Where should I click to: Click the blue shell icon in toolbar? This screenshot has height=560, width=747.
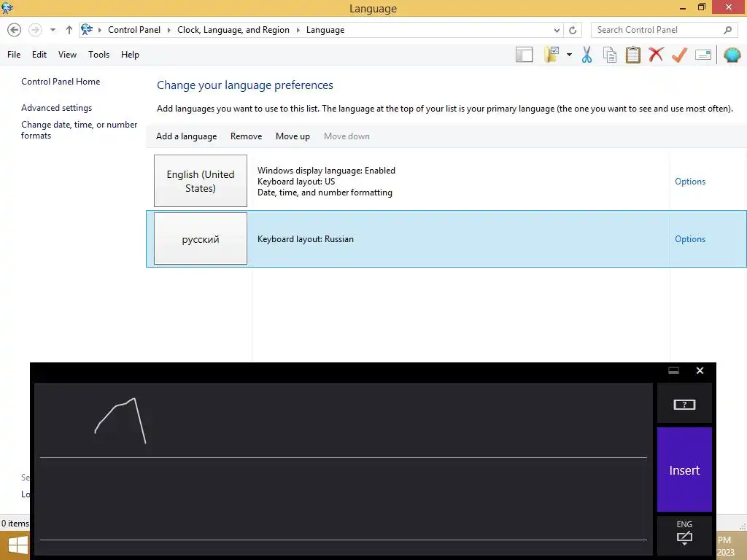[x=732, y=55]
